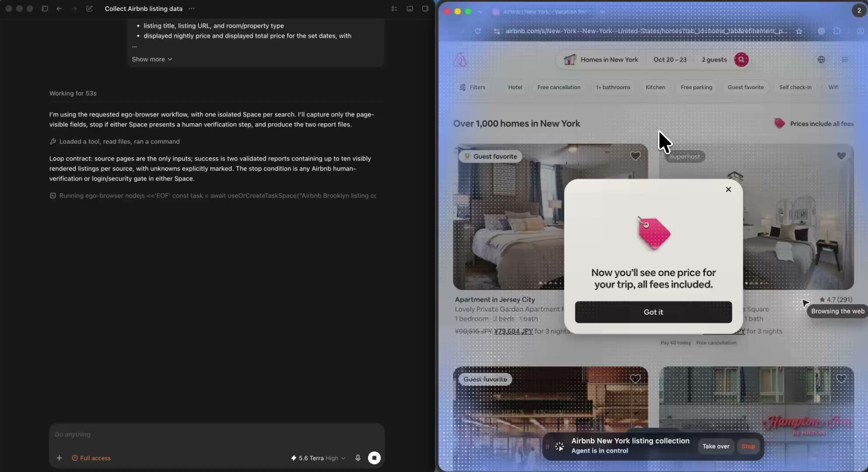Click Stop on the agent control bar
Screen dimensions: 868x472
pos(748,446)
